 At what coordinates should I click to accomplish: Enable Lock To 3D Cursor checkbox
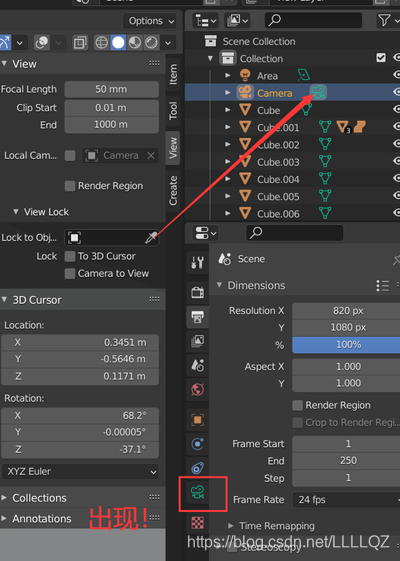tap(70, 256)
